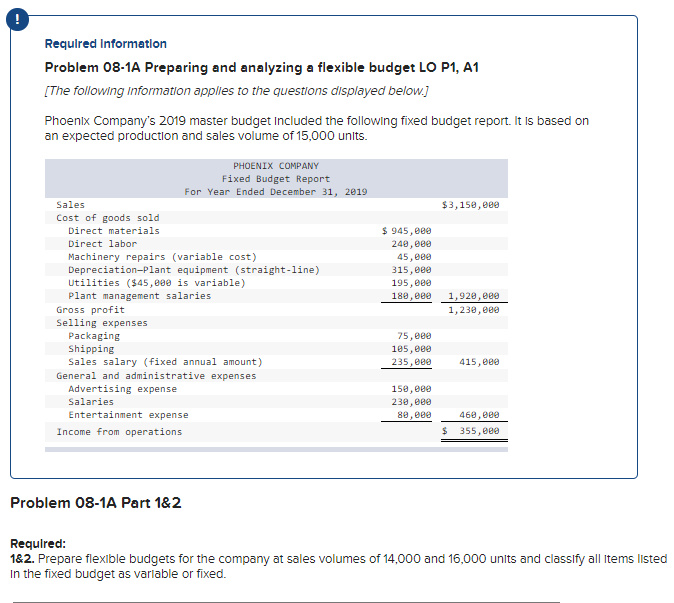Click the 80,000 entertainment amount

click(x=414, y=415)
